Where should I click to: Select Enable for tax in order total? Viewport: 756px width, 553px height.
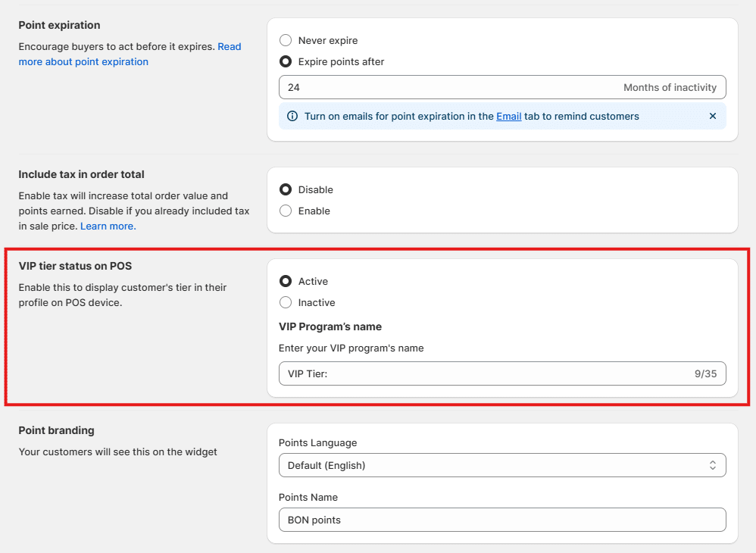286,211
